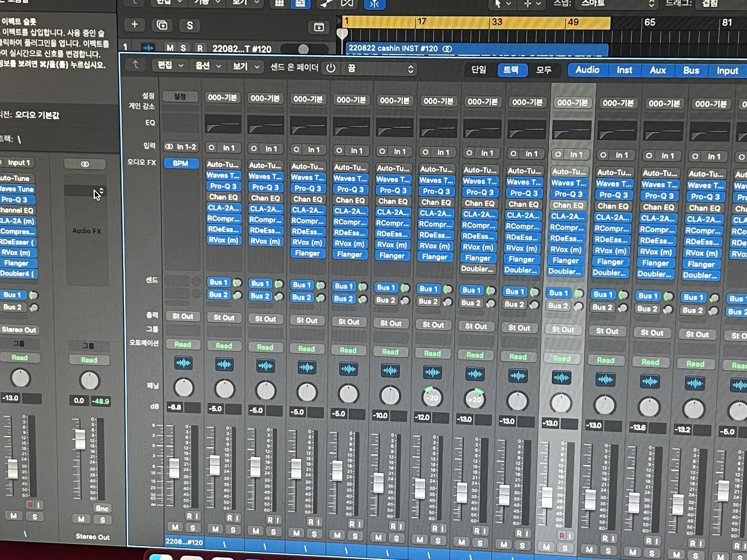Click the BPM plugin slot

tap(181, 163)
